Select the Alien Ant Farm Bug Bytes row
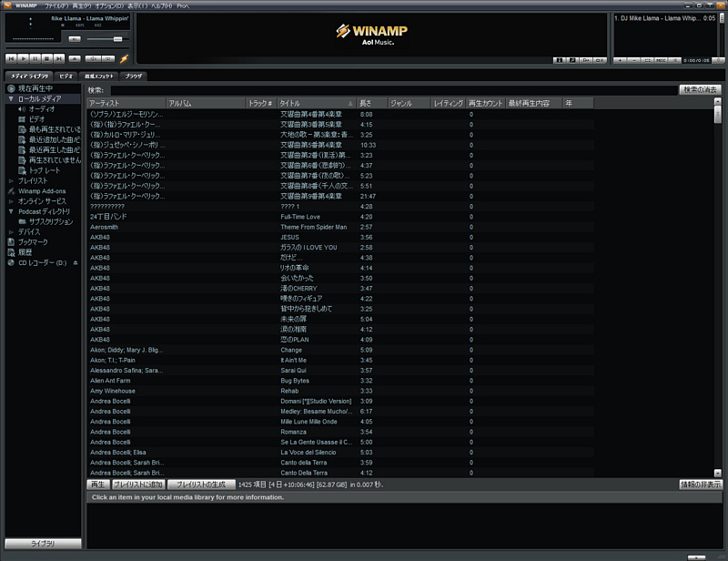728x561 pixels. pos(340,381)
